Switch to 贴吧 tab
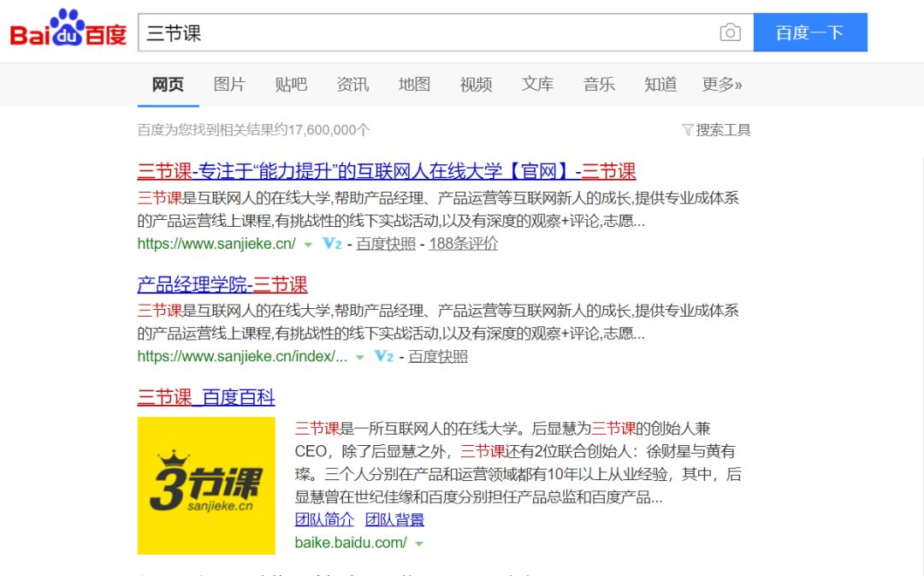 coord(291,85)
